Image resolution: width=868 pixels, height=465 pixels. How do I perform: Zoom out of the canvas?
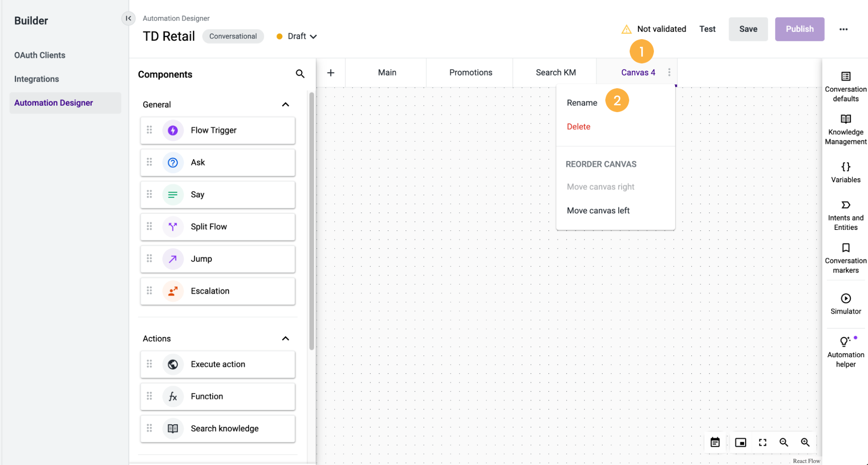click(783, 442)
